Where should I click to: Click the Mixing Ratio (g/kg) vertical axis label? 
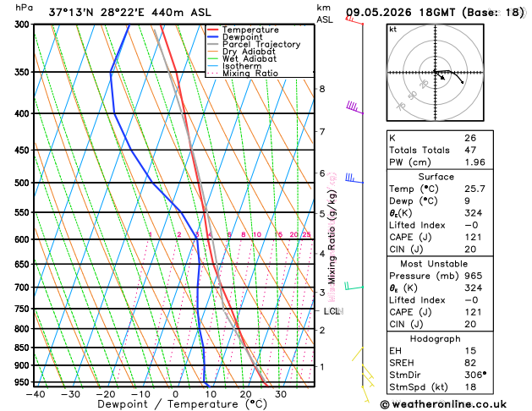click(x=332, y=237)
